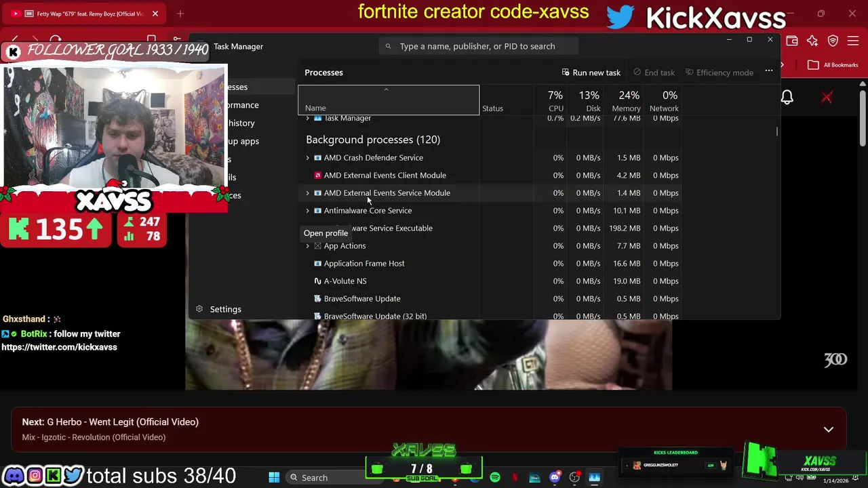This screenshot has width=868, height=488.
Task: Open YouTube notifications bell
Action: point(787,98)
